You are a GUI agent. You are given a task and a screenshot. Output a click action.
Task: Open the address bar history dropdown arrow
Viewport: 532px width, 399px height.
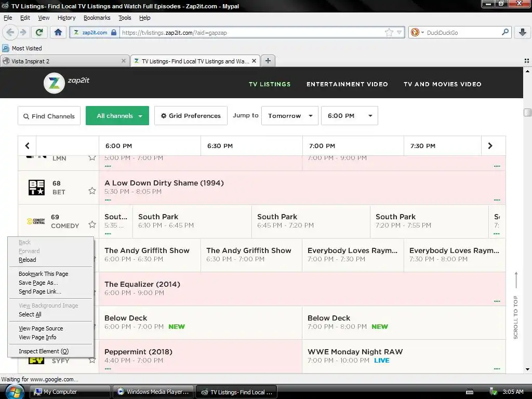coord(400,32)
